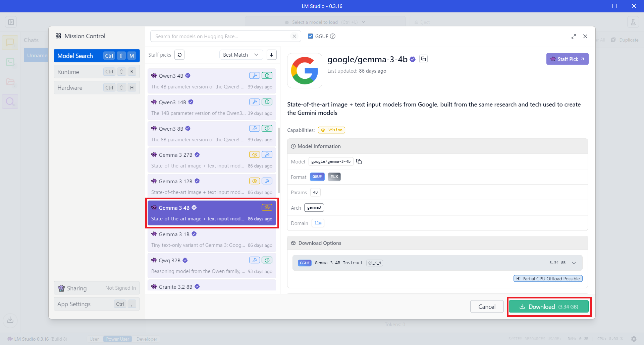Copy the google/gemma-3-4b title name
This screenshot has width=644, height=345.
coord(424,59)
